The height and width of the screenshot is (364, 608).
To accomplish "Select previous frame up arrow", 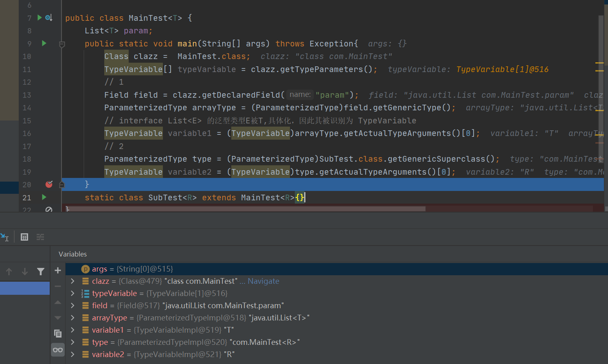I will 9,271.
